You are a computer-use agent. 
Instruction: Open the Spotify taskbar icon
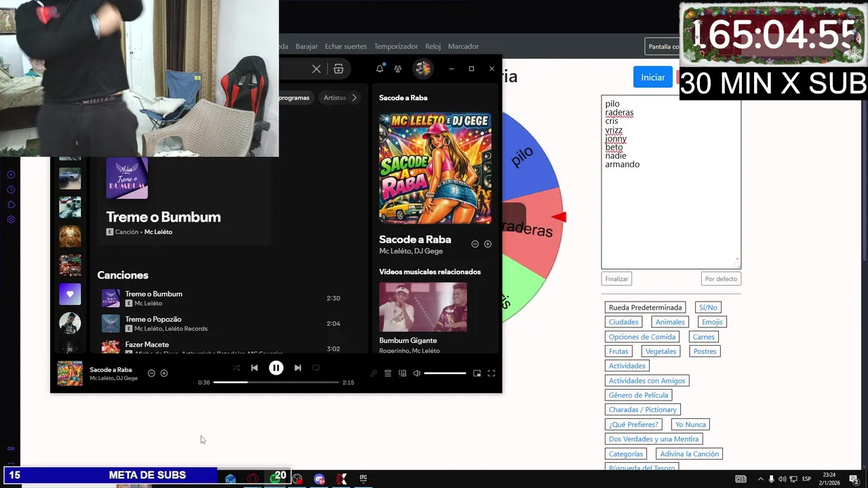pos(275,479)
